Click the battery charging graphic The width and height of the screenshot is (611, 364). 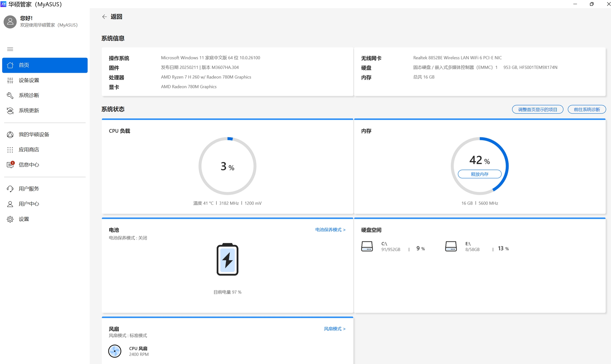[x=227, y=259]
